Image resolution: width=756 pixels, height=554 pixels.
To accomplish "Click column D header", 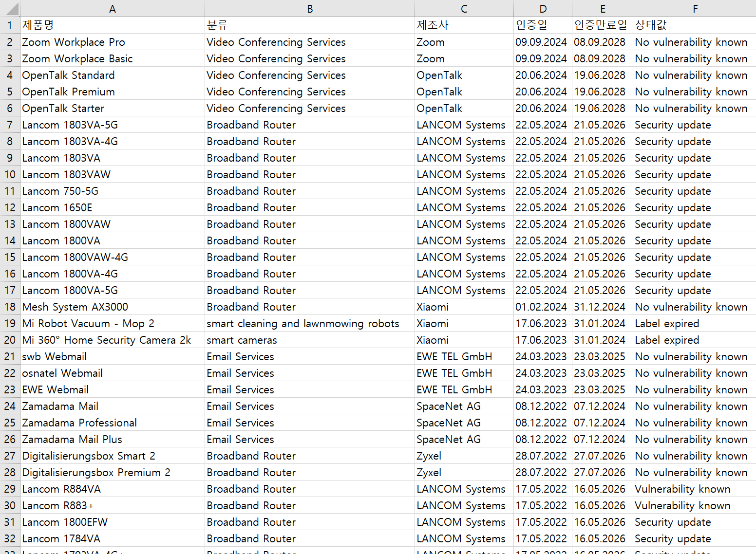I will pos(543,8).
